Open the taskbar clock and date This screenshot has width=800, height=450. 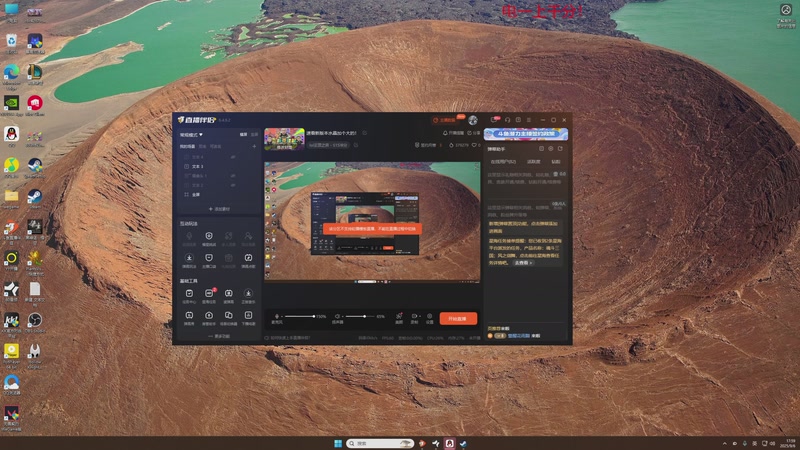point(790,443)
